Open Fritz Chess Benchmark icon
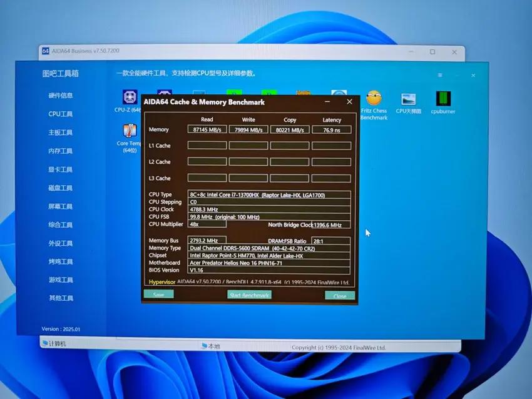Image resolution: width=532 pixels, height=399 pixels. tap(374, 98)
